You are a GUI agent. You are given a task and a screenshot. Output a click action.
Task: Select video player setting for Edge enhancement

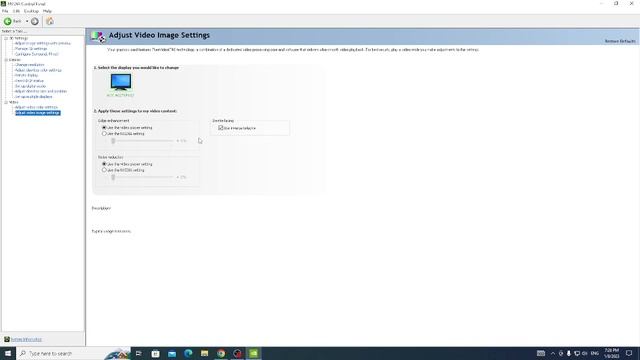click(x=104, y=128)
